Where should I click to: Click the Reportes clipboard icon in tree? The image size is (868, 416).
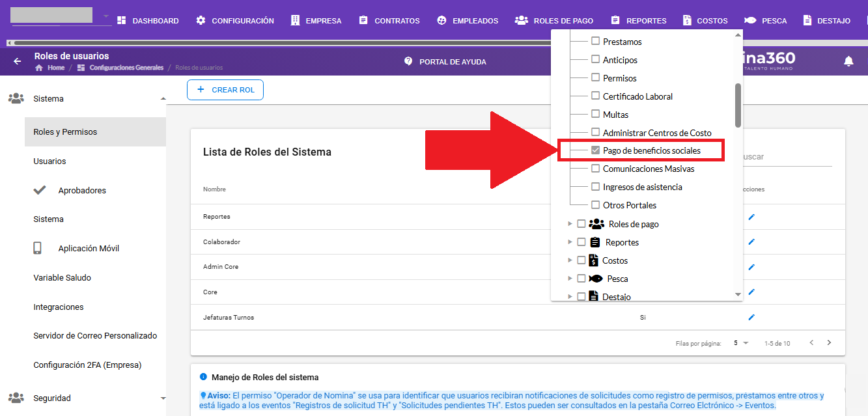tap(595, 242)
